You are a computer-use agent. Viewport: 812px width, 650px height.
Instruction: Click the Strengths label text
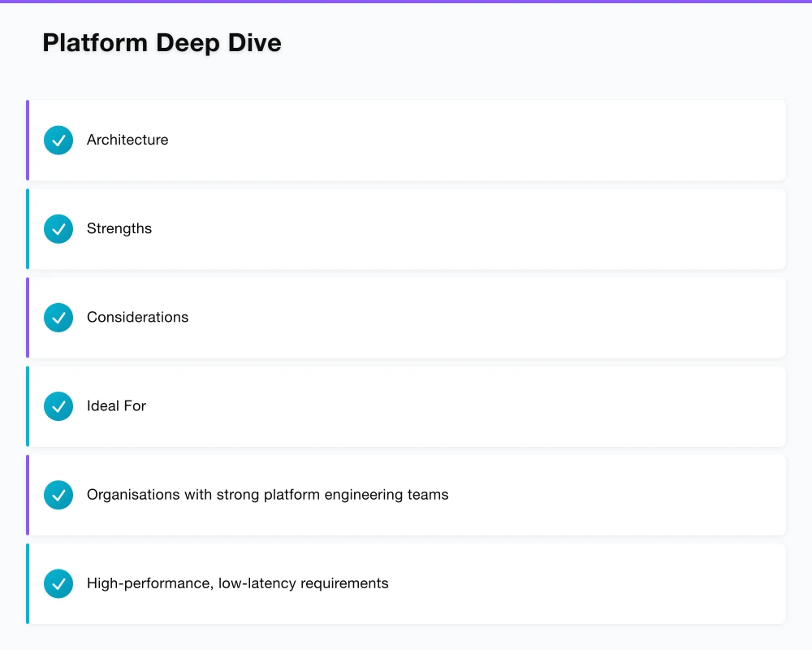(x=119, y=228)
